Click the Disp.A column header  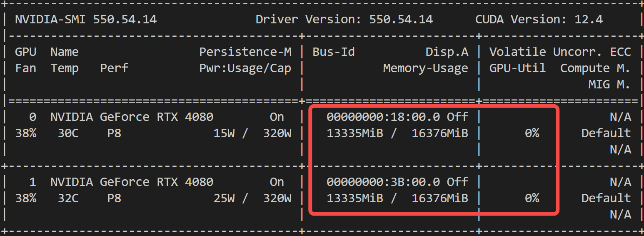click(447, 52)
